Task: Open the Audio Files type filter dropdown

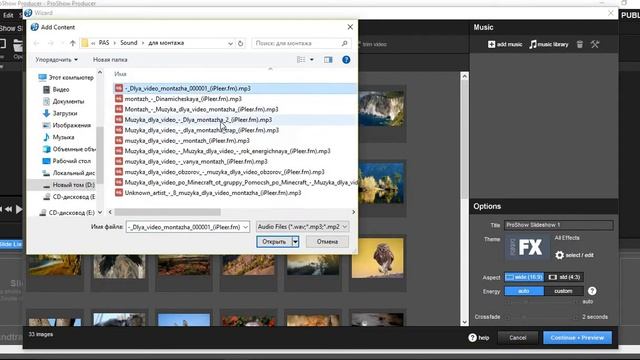Action: coord(302,227)
